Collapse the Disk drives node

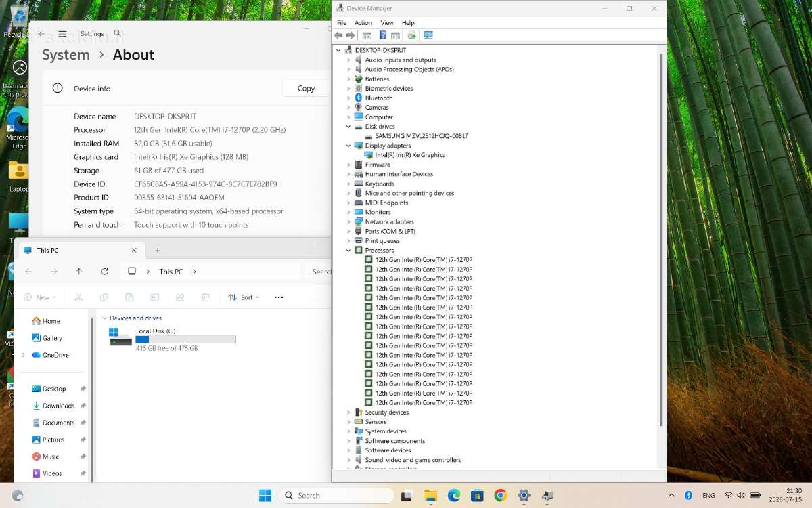click(349, 126)
